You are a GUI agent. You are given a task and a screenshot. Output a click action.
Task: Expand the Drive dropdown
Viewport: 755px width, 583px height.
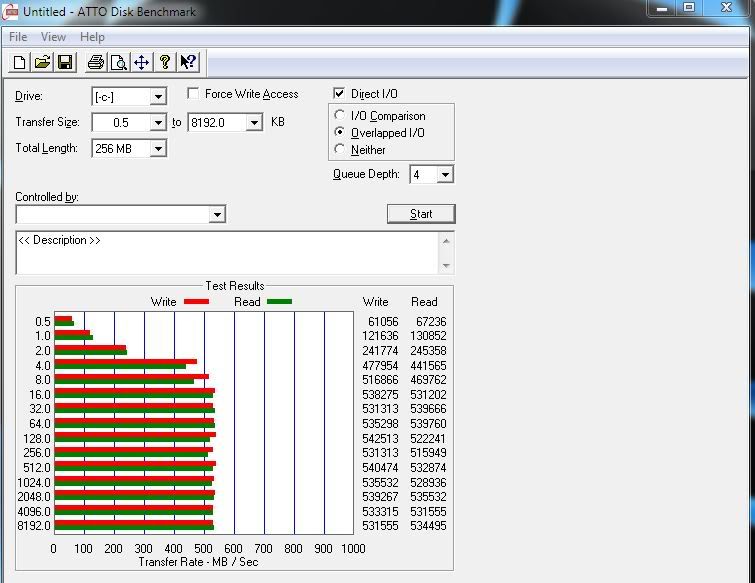[x=158, y=97]
